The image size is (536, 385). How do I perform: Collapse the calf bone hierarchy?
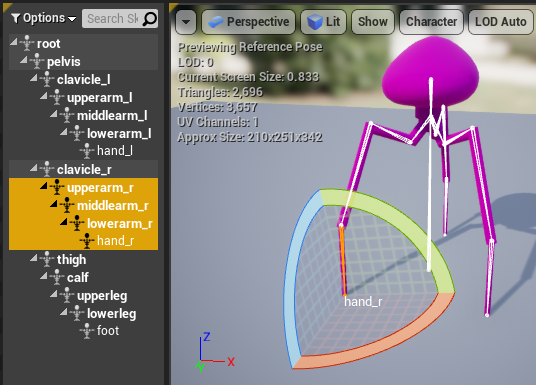point(43,276)
